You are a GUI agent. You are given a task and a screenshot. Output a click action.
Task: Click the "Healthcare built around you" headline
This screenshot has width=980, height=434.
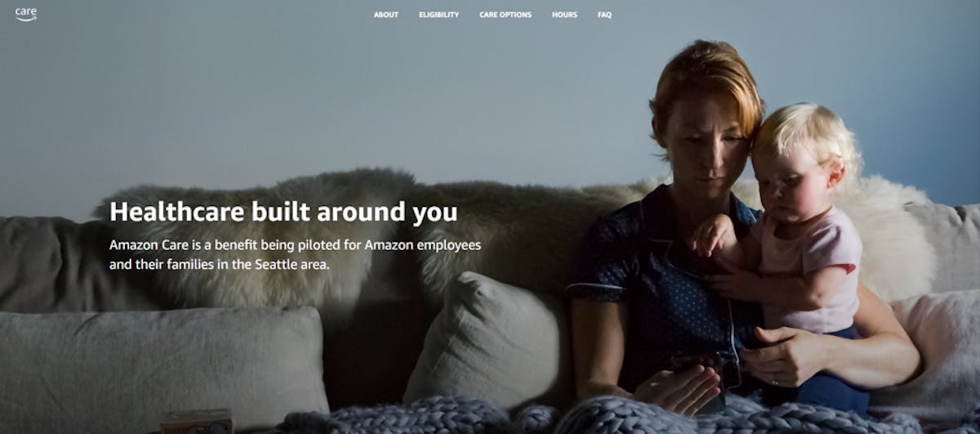283,212
